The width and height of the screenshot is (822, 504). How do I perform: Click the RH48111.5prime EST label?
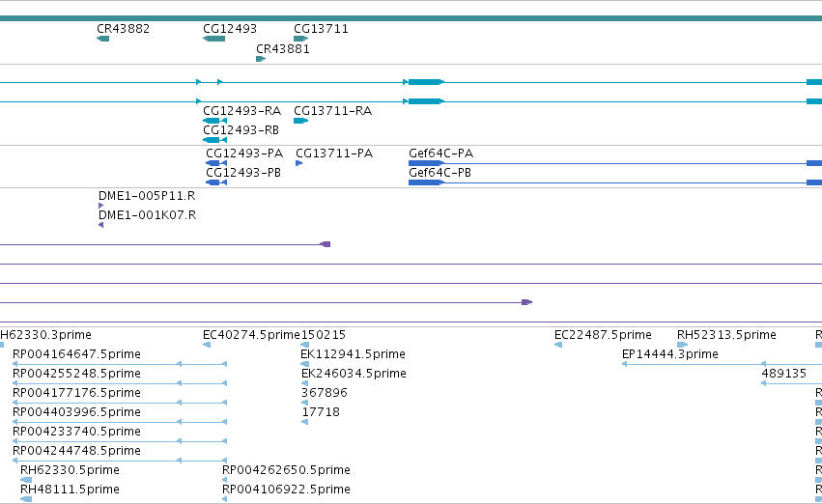tap(70, 490)
